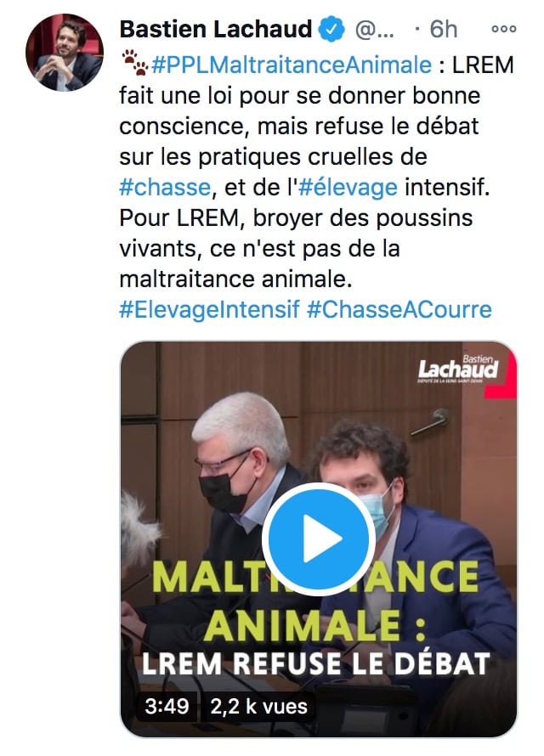Open the tweet via the 6h timestamp

[442, 30]
